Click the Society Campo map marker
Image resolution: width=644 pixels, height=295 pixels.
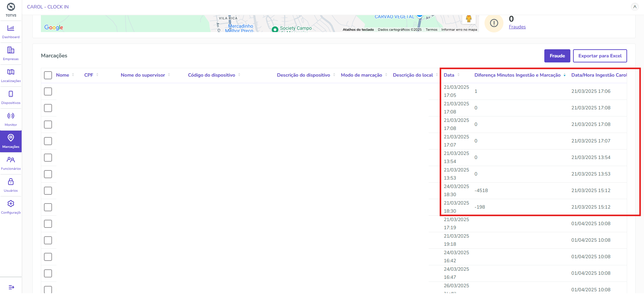[275, 29]
